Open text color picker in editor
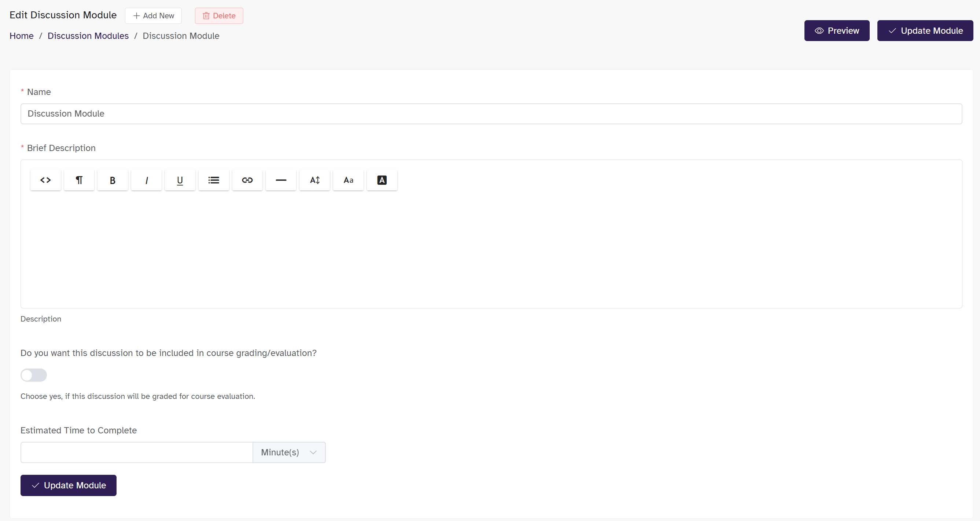 [x=382, y=180]
